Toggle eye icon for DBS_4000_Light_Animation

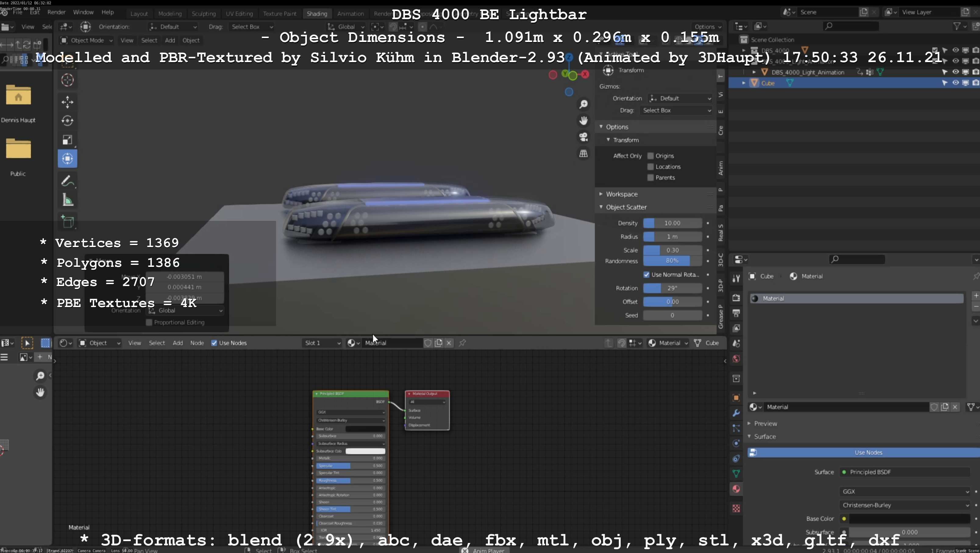point(955,72)
